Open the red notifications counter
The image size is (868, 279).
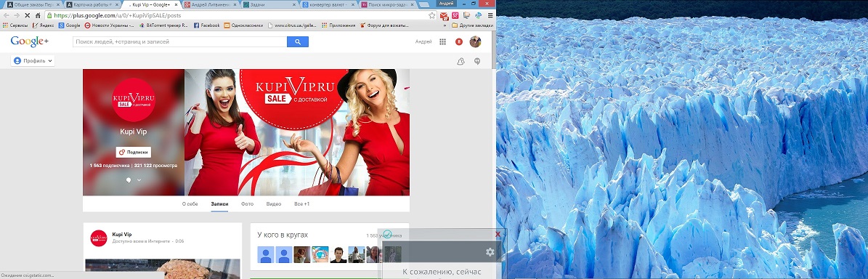pos(458,41)
